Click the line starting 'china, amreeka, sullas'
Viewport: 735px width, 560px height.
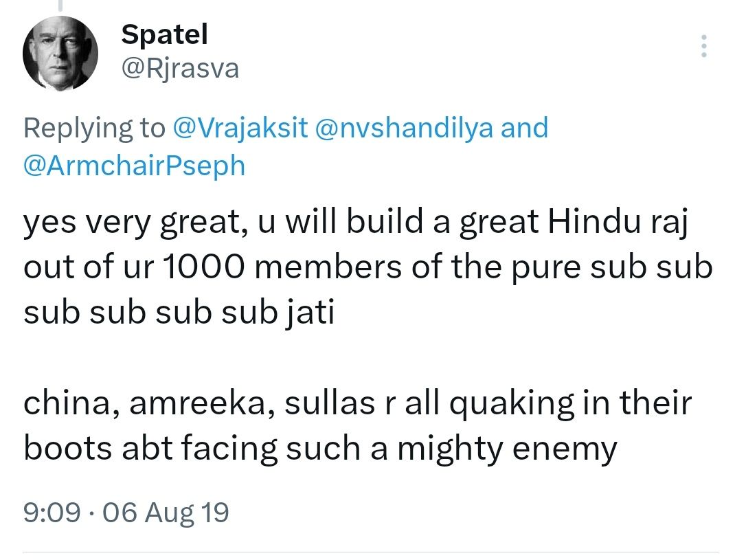pyautogui.click(x=358, y=403)
